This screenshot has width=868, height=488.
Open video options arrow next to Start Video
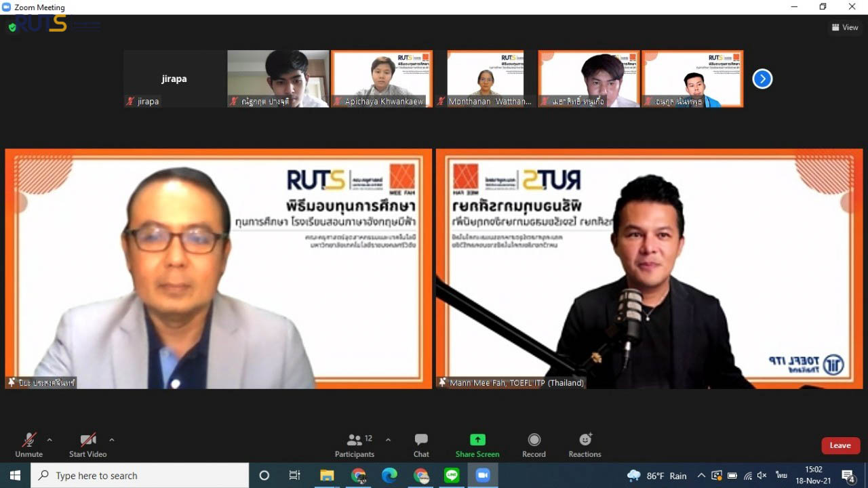pyautogui.click(x=111, y=440)
